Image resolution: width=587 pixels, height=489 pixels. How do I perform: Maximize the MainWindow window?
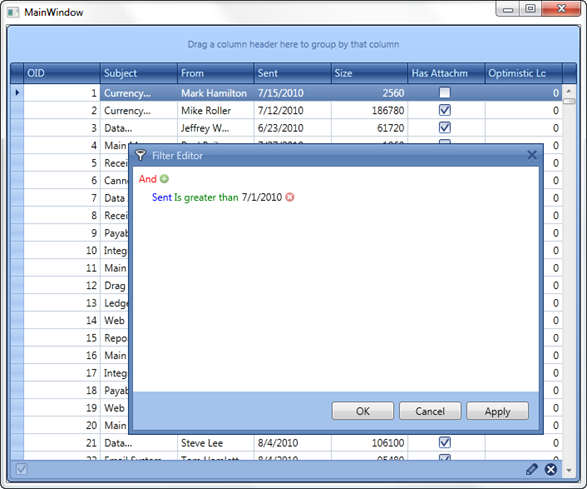click(530, 9)
